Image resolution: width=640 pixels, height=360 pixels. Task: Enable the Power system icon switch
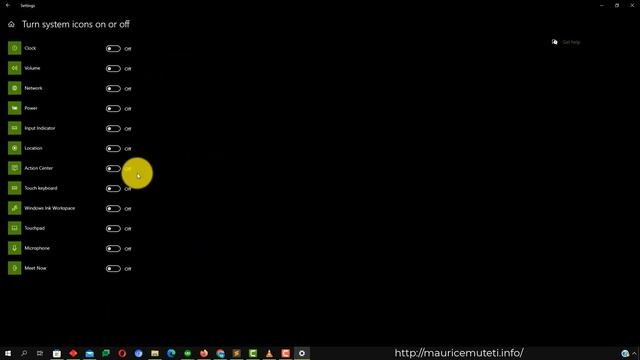coord(113,109)
